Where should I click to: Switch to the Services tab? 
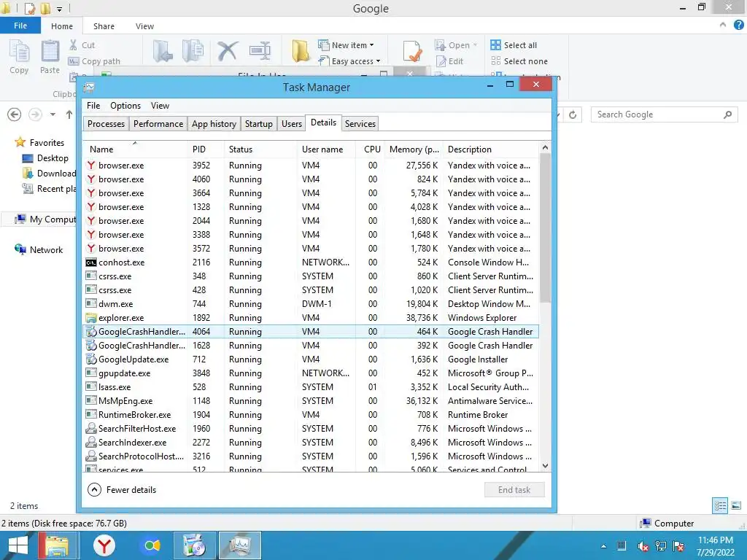click(360, 124)
